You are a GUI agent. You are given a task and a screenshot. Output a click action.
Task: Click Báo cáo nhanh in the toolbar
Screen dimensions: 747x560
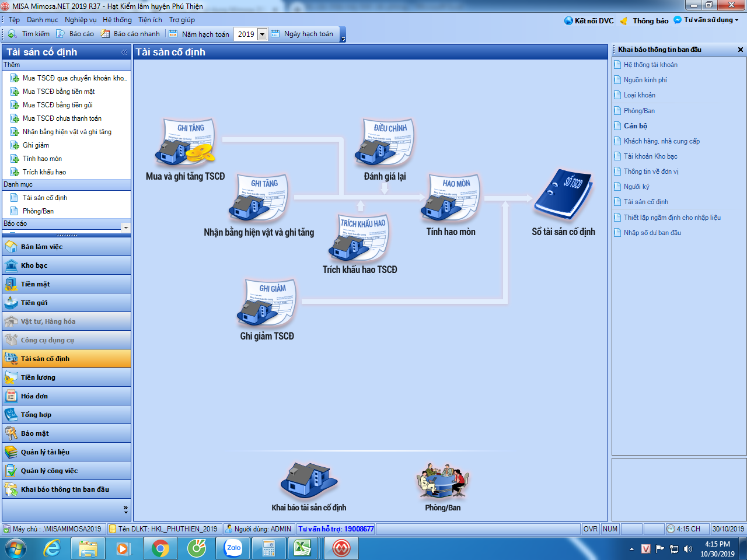130,34
